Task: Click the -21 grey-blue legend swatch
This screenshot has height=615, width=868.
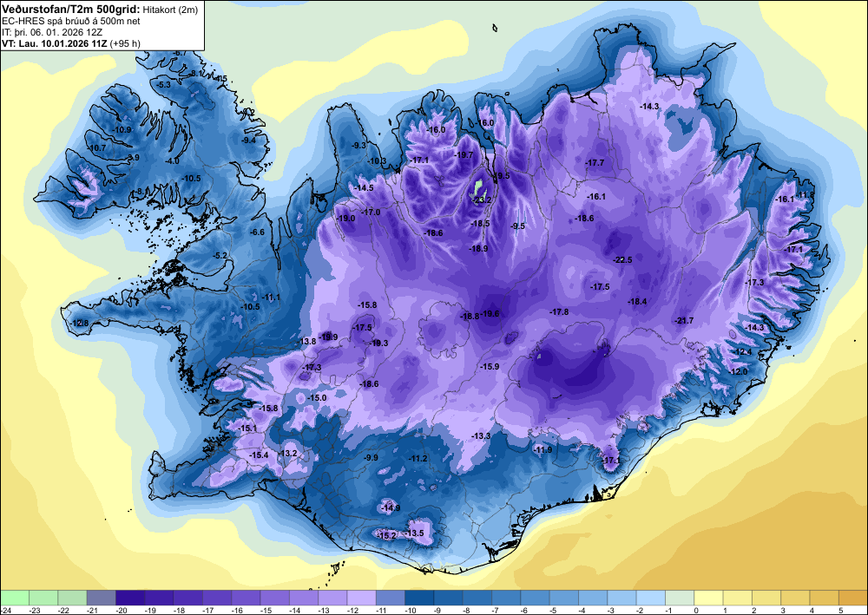Action: point(102,598)
